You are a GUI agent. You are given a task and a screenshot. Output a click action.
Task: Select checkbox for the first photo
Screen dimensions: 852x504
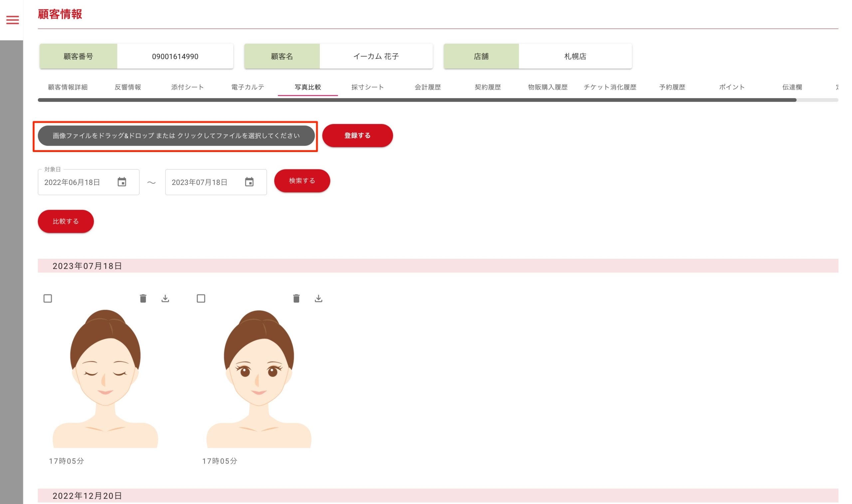click(48, 298)
